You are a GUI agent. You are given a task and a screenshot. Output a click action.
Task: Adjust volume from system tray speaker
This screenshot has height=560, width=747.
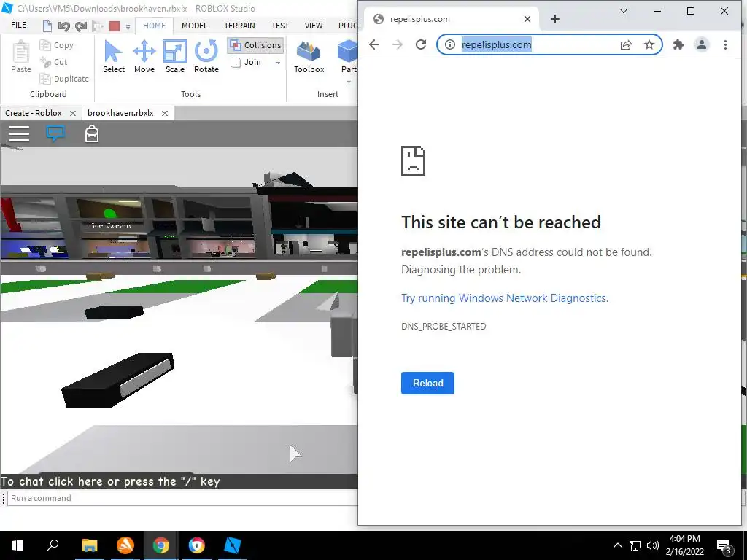(x=653, y=545)
